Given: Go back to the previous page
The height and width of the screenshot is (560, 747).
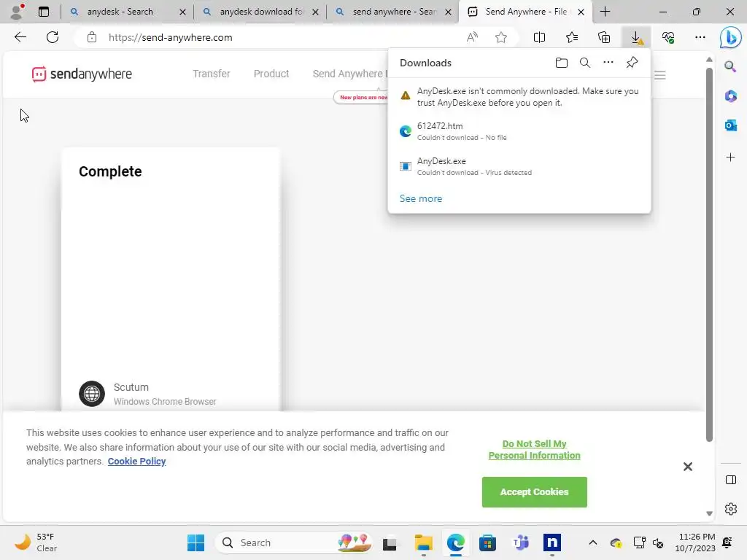Looking at the screenshot, I should (x=20, y=37).
